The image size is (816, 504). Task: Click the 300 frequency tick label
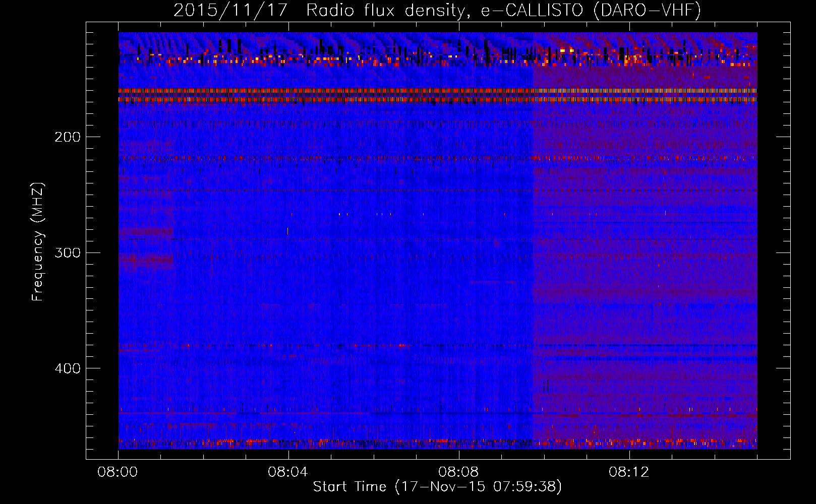[68, 253]
